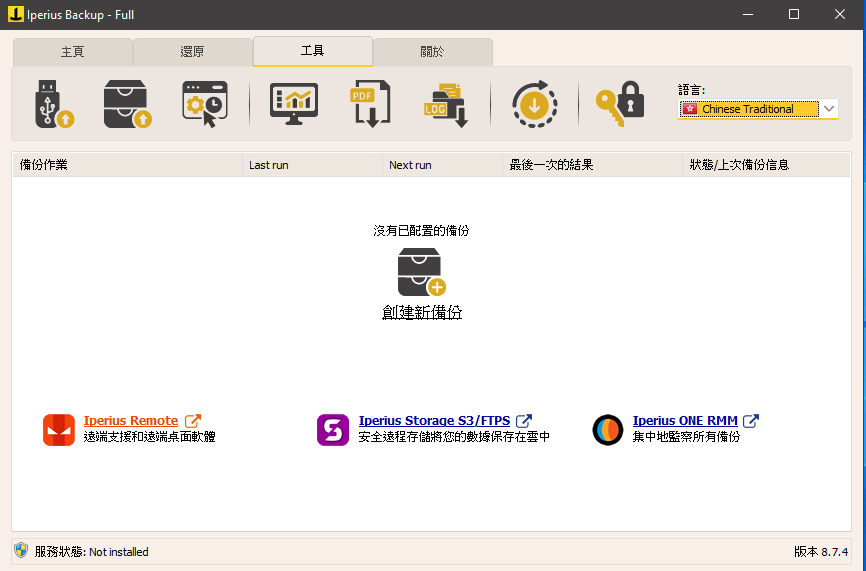Image resolution: width=866 pixels, height=571 pixels.
Task: Expand the language dropdown arrow
Action: [829, 109]
